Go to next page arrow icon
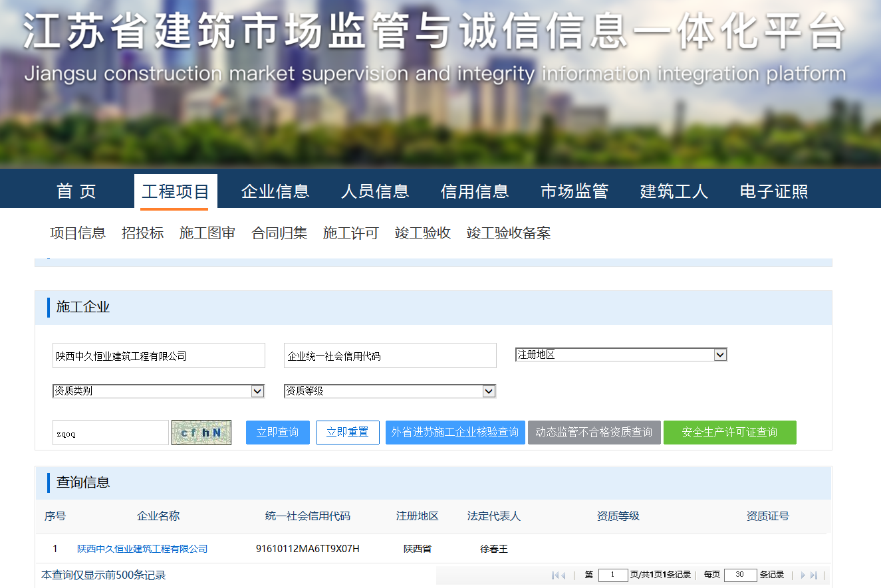 point(803,575)
